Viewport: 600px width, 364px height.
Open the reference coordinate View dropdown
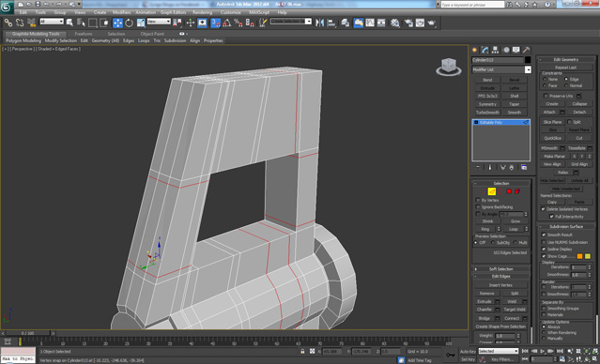(159, 22)
